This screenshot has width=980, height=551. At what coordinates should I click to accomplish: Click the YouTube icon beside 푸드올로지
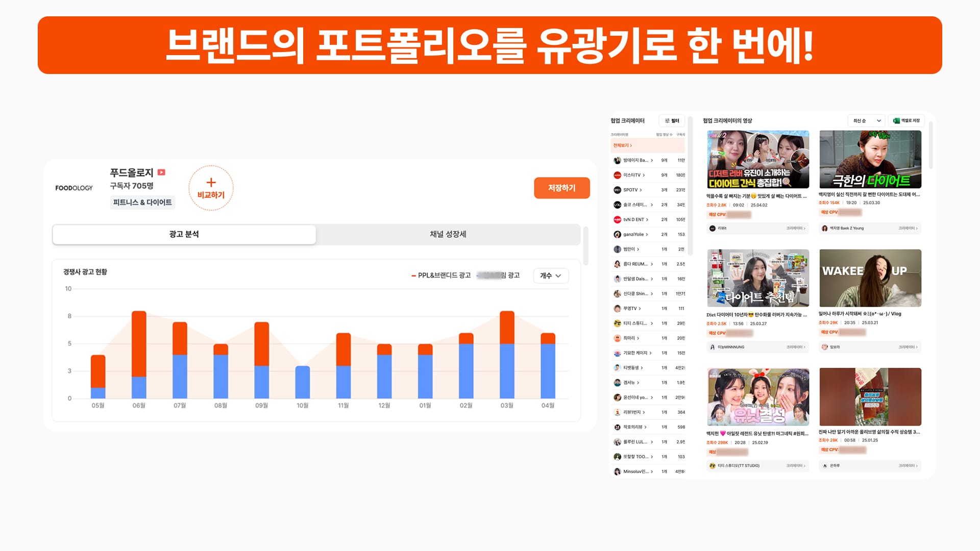click(x=161, y=172)
